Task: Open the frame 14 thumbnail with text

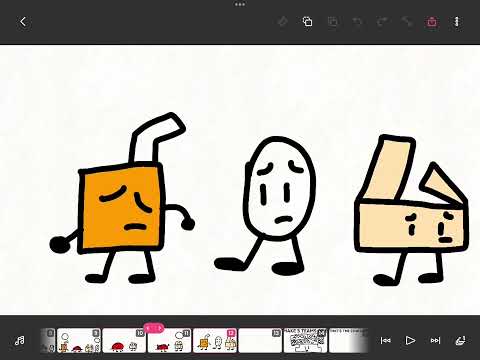Action: point(306,340)
